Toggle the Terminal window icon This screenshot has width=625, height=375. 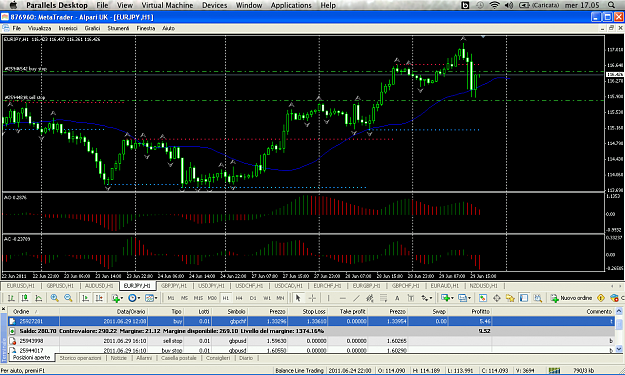[524, 298]
